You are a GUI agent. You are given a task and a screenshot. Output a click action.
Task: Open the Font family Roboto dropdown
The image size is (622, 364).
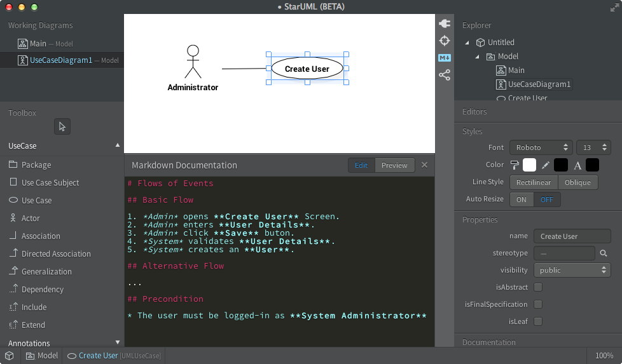(540, 147)
